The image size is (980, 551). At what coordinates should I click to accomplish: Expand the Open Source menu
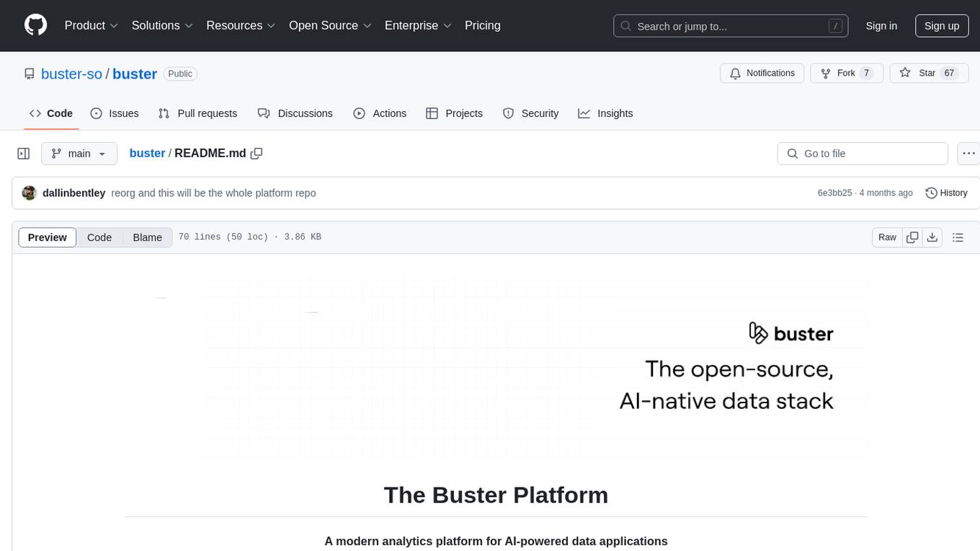click(x=330, y=25)
